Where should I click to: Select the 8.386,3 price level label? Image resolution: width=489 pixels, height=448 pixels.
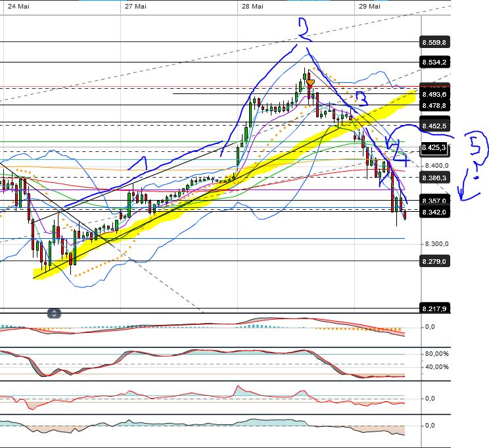pyautogui.click(x=434, y=178)
